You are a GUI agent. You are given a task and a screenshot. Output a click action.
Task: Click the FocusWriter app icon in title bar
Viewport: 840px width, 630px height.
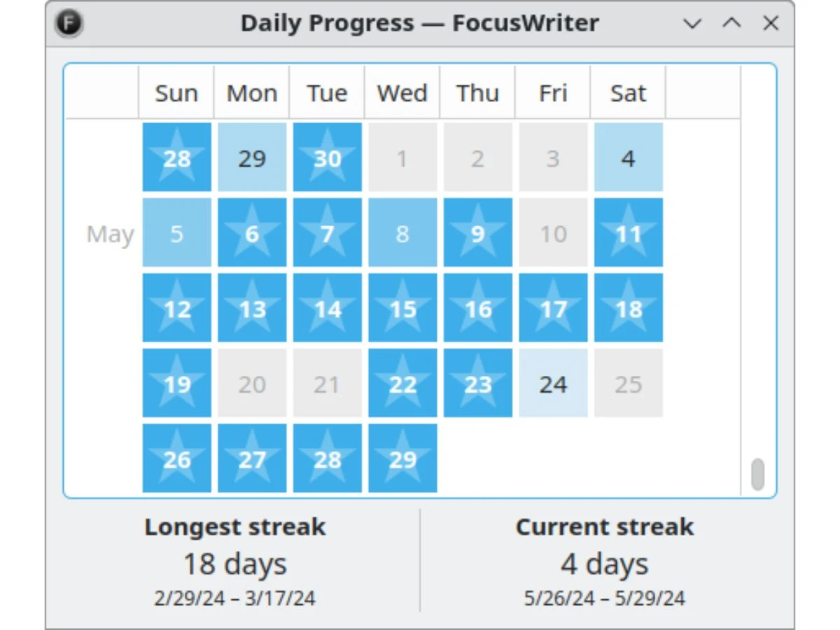69,24
